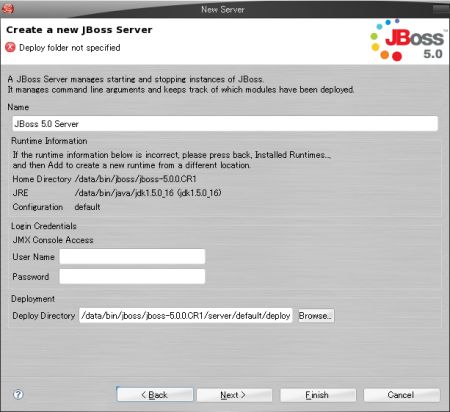Click the red error icon beside deploy message

coord(10,47)
